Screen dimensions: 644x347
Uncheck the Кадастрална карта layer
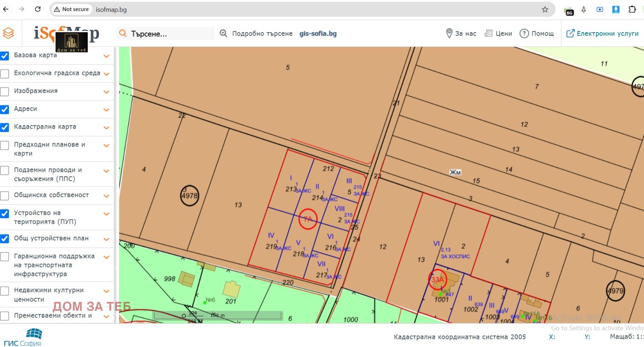pos(5,127)
